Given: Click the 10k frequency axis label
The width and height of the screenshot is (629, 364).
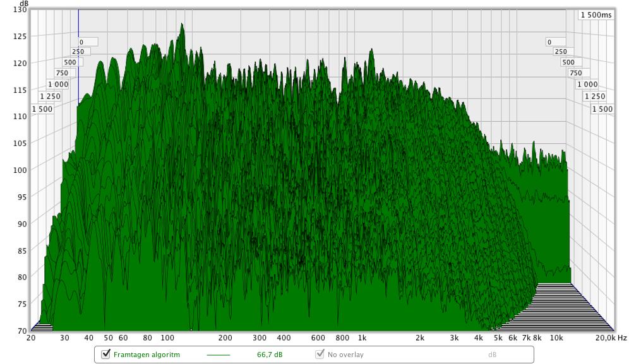Looking at the screenshot, I should click(556, 338).
